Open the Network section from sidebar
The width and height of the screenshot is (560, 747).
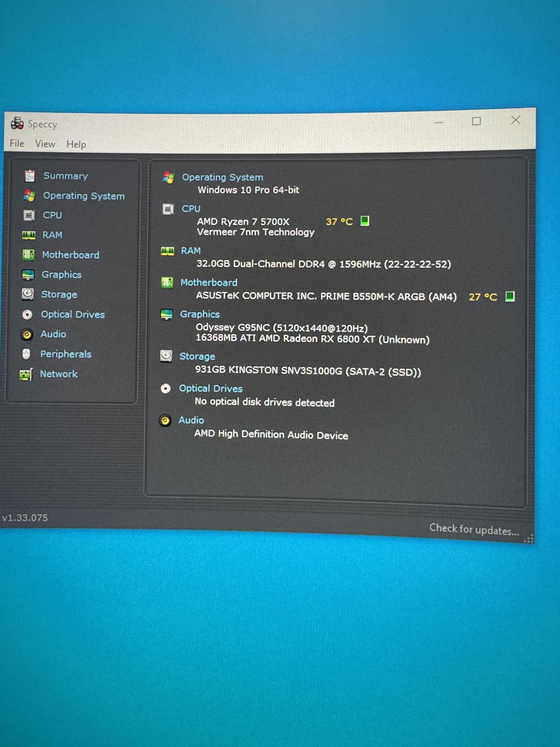59,374
